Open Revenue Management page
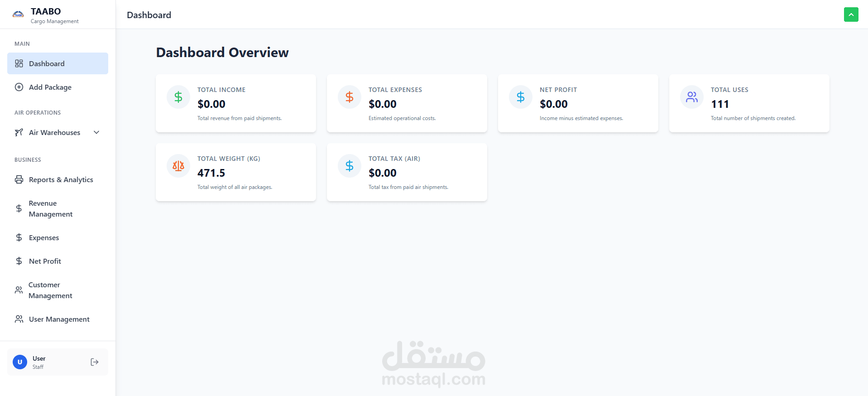Viewport: 868px width, 396px height. (x=58, y=208)
